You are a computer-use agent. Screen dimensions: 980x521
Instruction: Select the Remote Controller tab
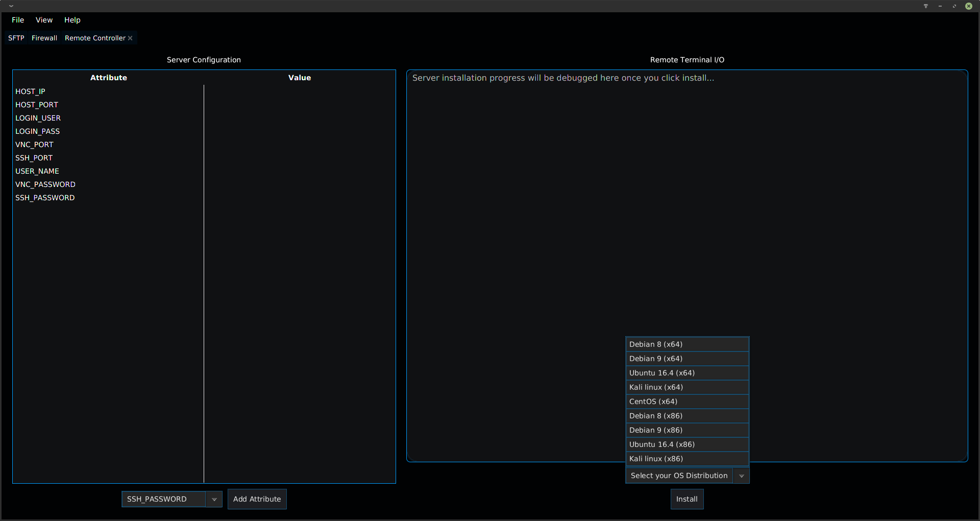tap(95, 38)
